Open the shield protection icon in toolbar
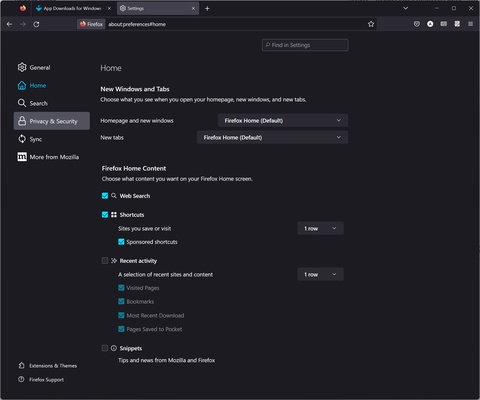 click(417, 24)
